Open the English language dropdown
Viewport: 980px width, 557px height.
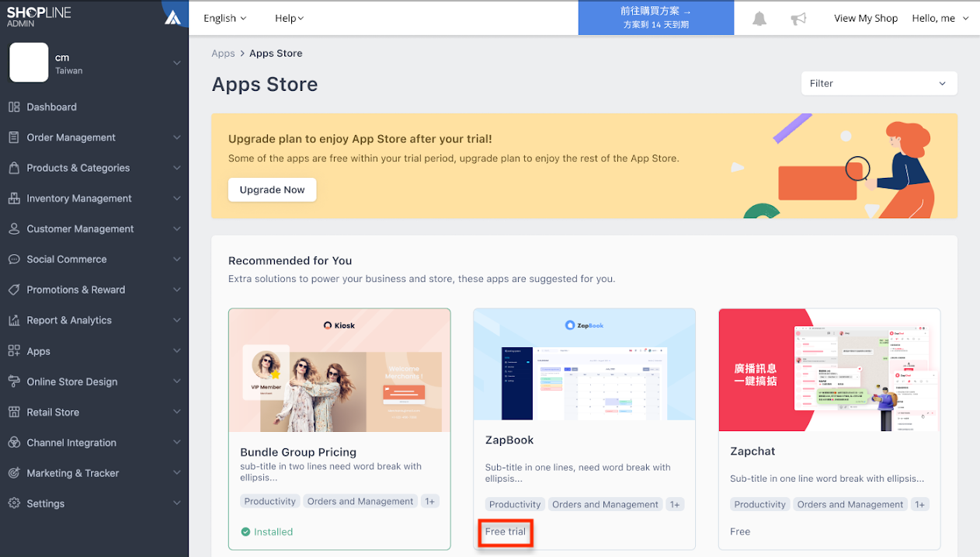224,18
